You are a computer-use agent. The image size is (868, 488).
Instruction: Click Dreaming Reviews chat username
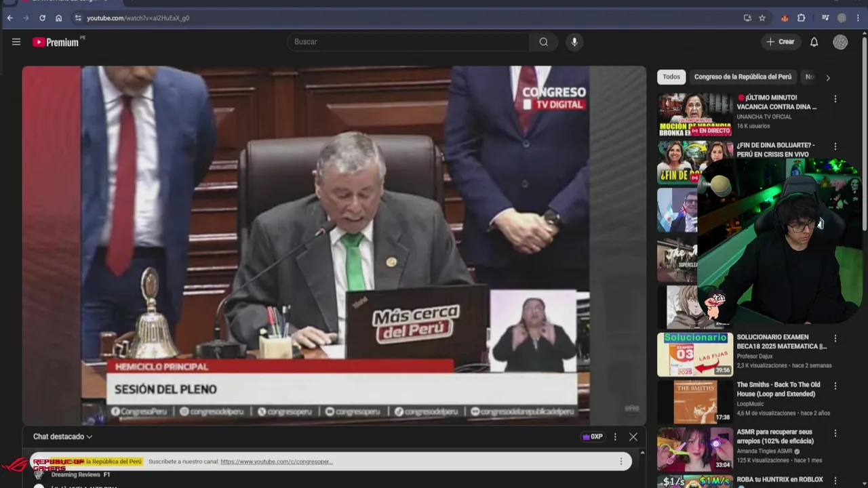coord(75,475)
